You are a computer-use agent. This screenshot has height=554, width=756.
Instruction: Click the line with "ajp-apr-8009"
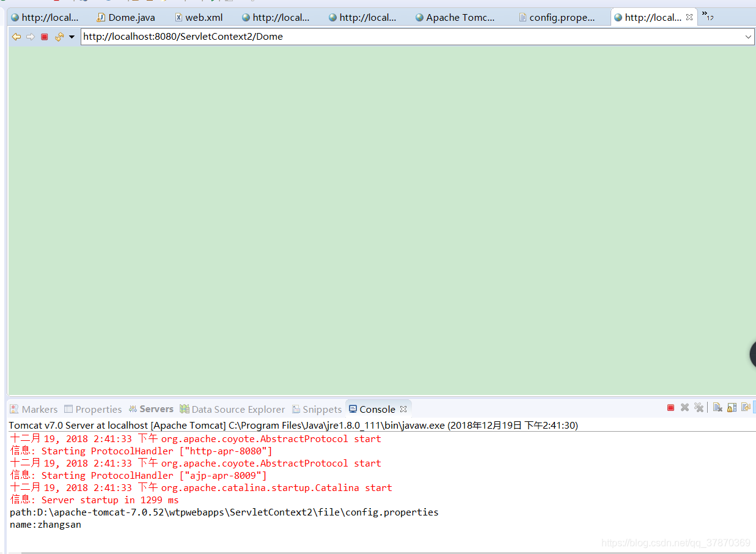click(x=138, y=476)
